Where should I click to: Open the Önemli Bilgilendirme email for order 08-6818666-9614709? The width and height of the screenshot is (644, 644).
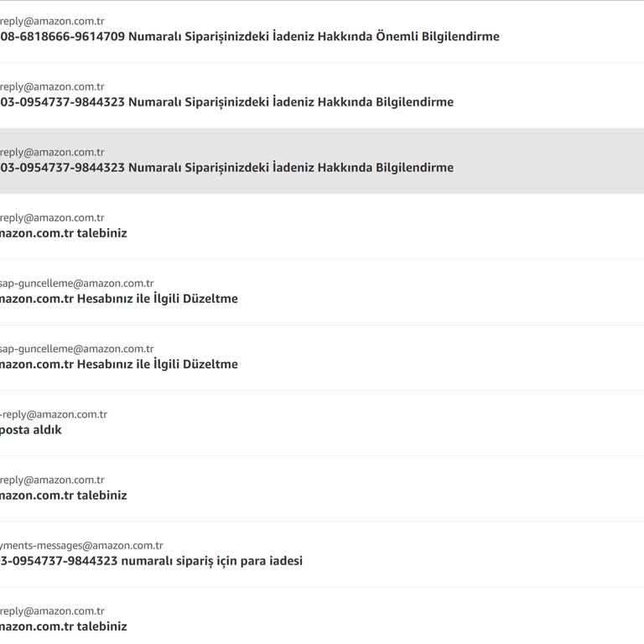[x=322, y=32]
